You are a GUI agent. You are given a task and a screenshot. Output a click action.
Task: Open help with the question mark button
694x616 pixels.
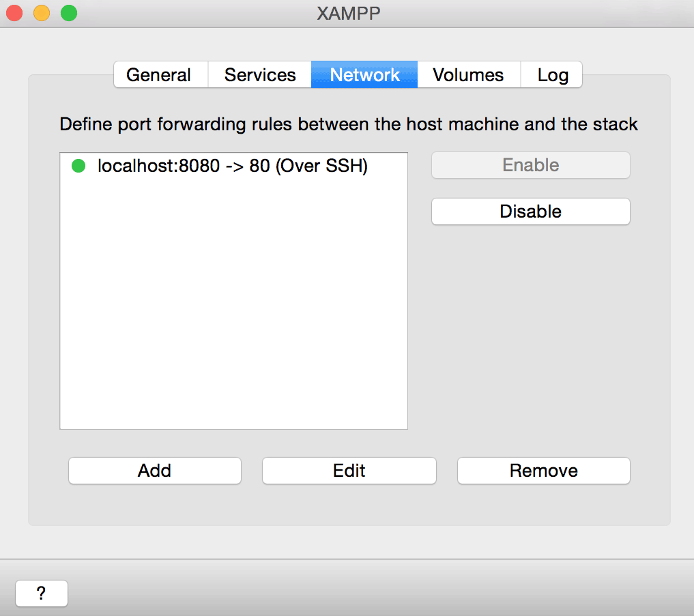[41, 593]
